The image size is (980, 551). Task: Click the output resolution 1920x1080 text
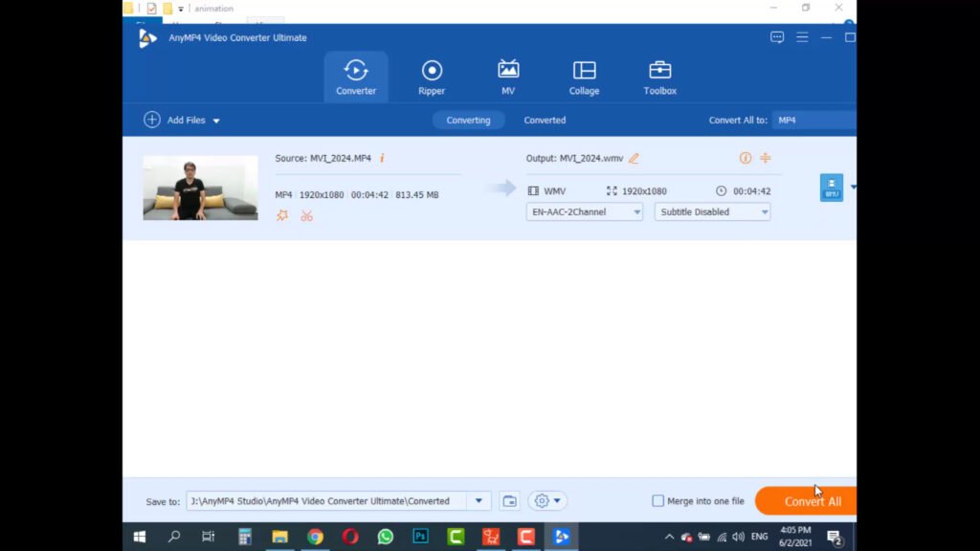[644, 191]
